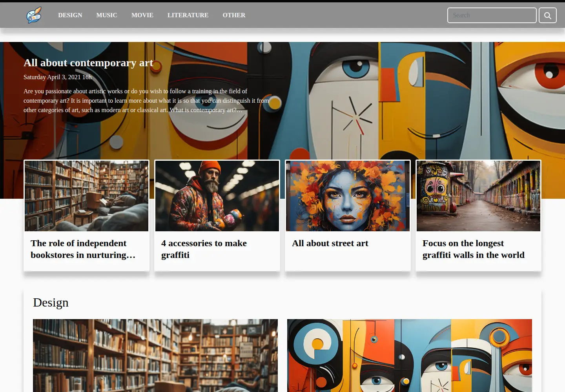Click the "Design" section heading
Image resolution: width=565 pixels, height=392 pixels.
pyautogui.click(x=51, y=303)
